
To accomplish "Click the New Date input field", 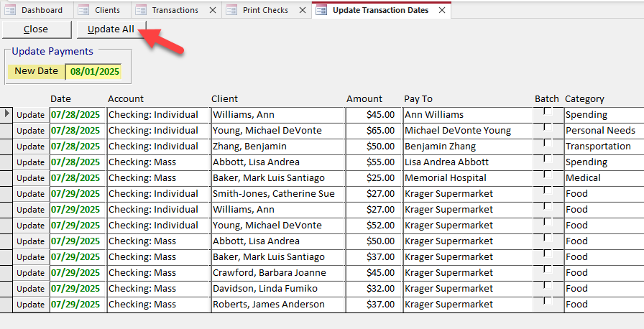I will tap(93, 71).
